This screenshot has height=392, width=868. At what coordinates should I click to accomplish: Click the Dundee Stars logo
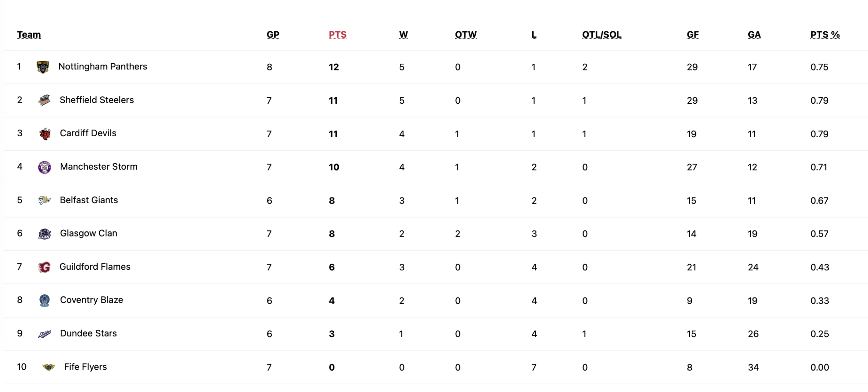click(x=44, y=334)
